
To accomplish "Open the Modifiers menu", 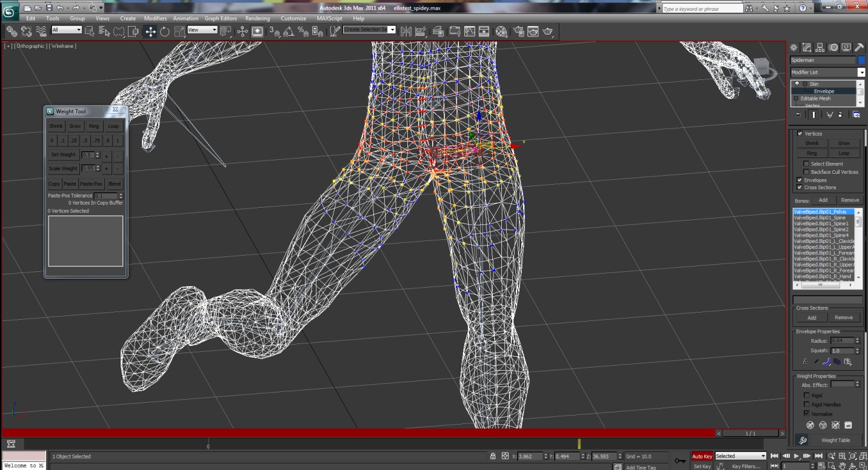I will [155, 19].
